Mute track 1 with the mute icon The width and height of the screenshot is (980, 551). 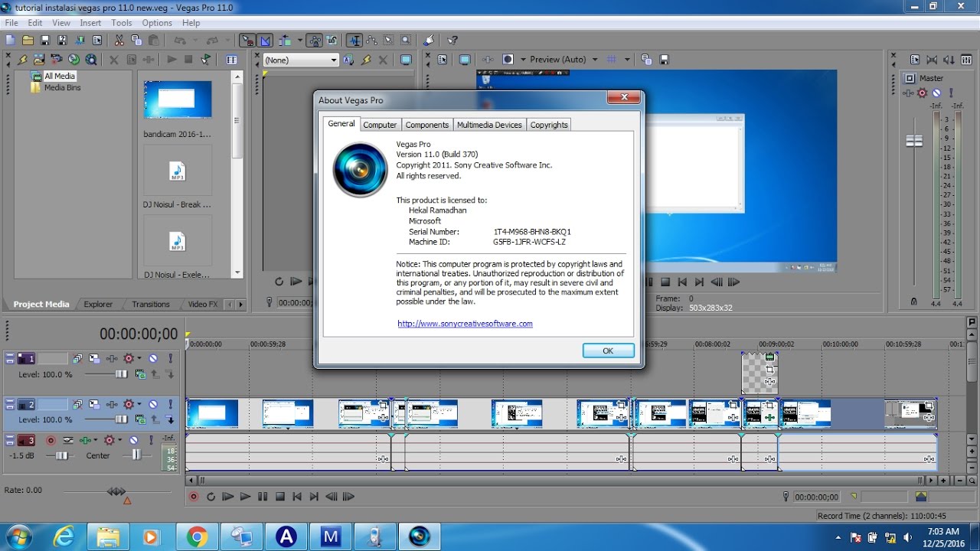tap(153, 358)
